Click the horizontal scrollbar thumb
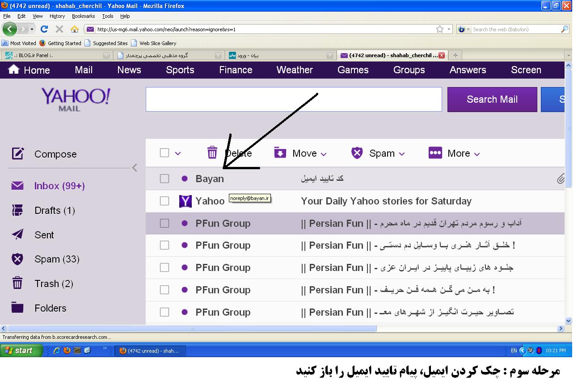The height and width of the screenshot is (392, 582). pos(191,329)
